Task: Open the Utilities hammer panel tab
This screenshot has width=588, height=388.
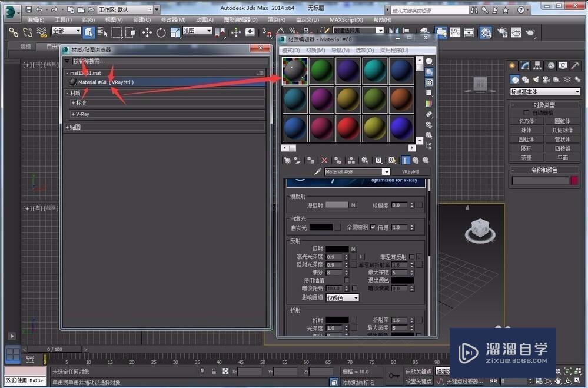Action: tap(575, 66)
